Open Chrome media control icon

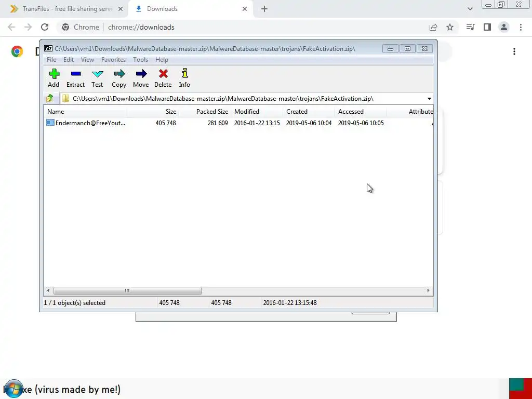click(470, 27)
